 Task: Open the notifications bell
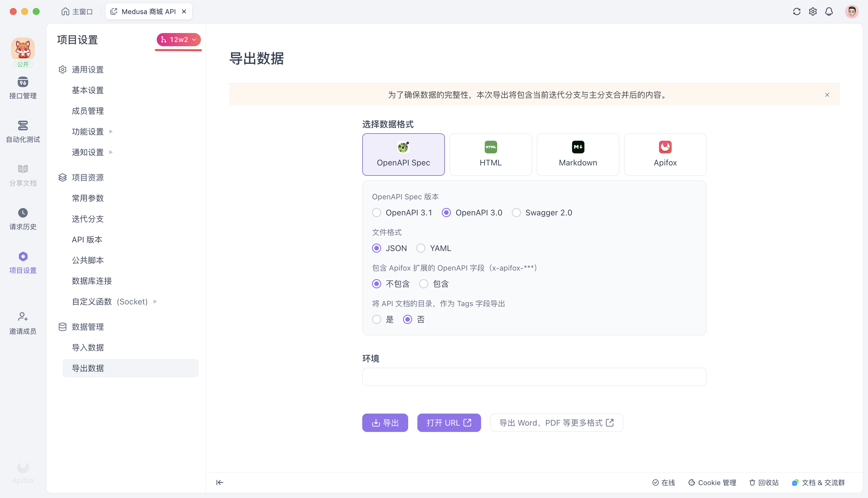point(829,11)
